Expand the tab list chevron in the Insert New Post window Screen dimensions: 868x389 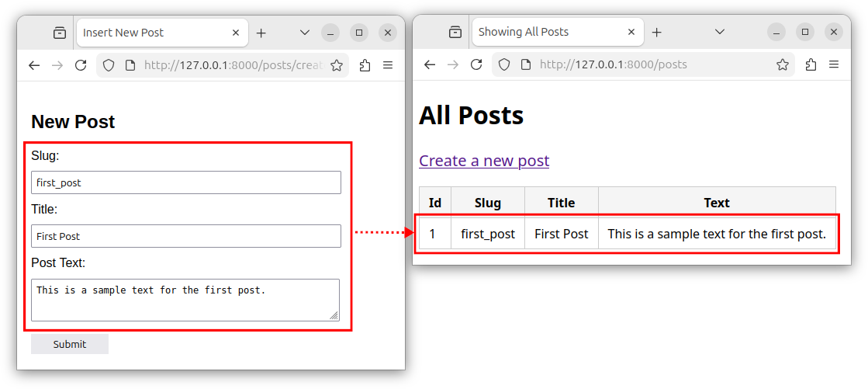pyautogui.click(x=305, y=33)
